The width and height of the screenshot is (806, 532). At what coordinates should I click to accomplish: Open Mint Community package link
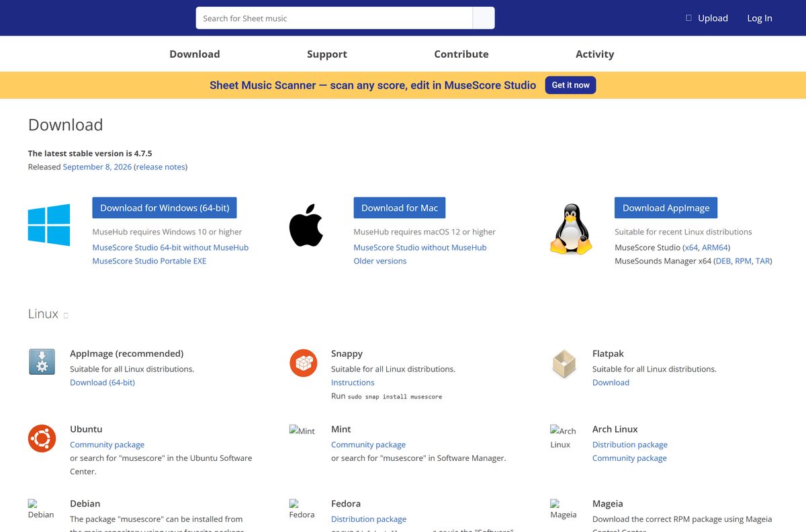click(368, 445)
